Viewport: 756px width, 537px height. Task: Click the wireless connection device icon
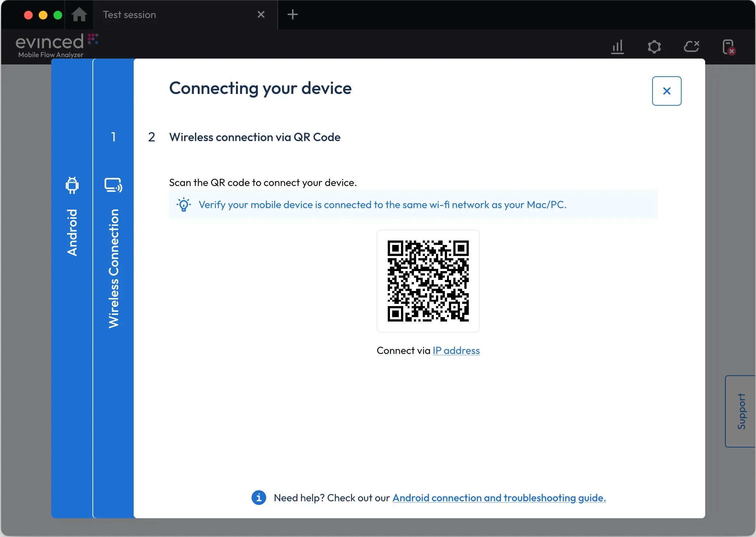pos(113,185)
